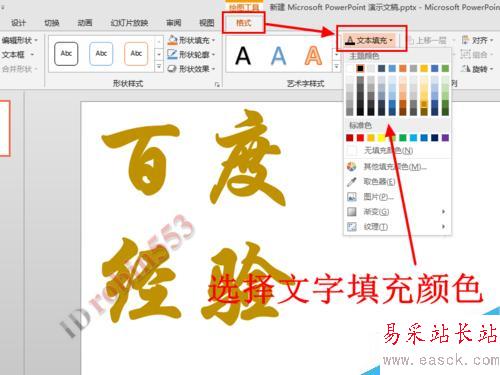This screenshot has height=375, width=500.
Task: Apply the blue A WordArt style
Action: [x=278, y=56]
